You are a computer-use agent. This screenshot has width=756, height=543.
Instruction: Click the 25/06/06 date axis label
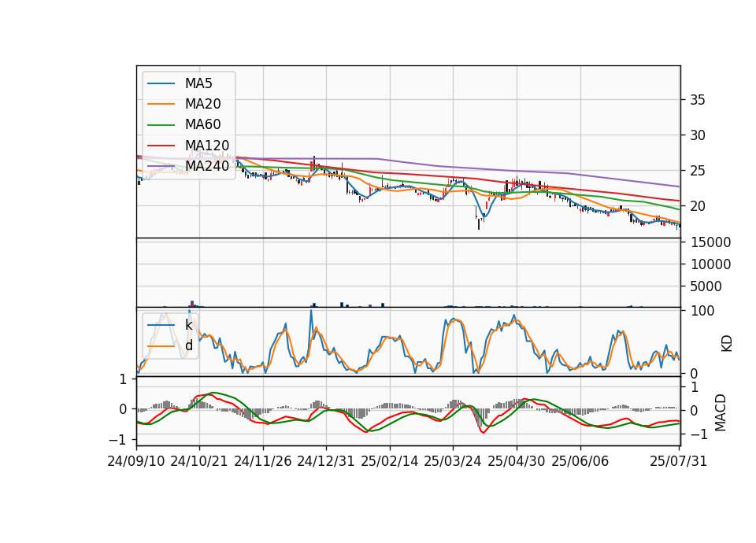tap(580, 461)
